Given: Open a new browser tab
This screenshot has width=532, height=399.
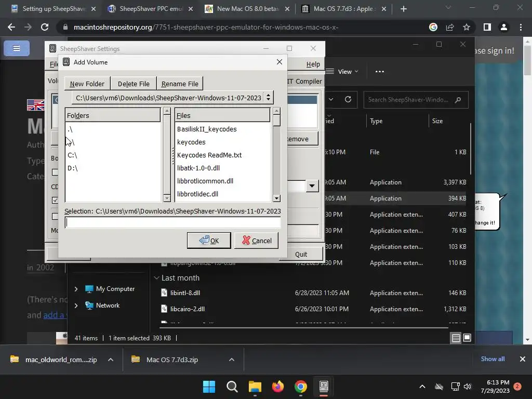Looking at the screenshot, I should [403, 9].
